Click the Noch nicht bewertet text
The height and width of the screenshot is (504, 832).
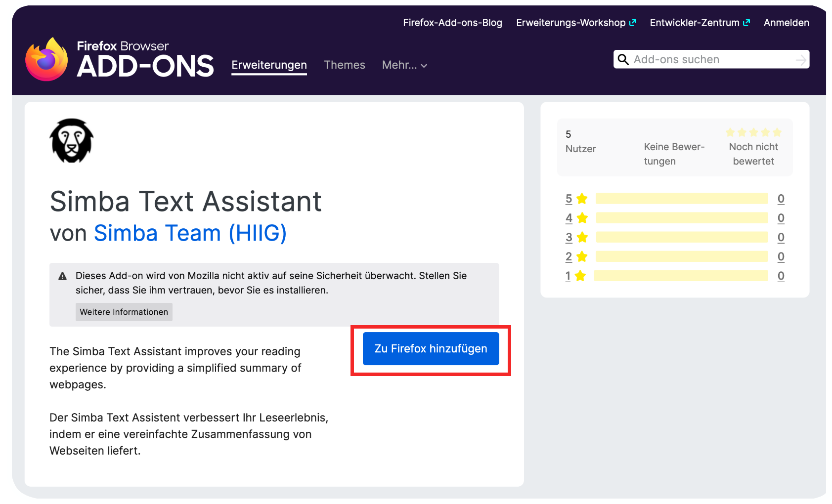click(x=753, y=154)
